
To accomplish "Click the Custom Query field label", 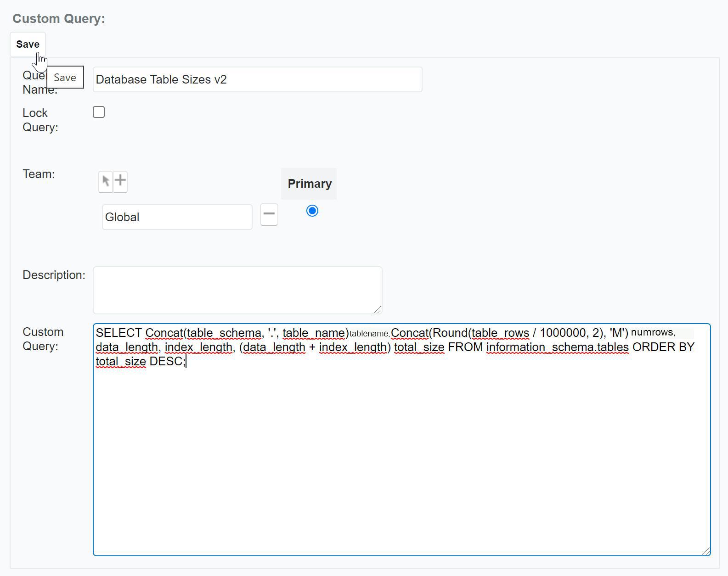I will [x=43, y=339].
